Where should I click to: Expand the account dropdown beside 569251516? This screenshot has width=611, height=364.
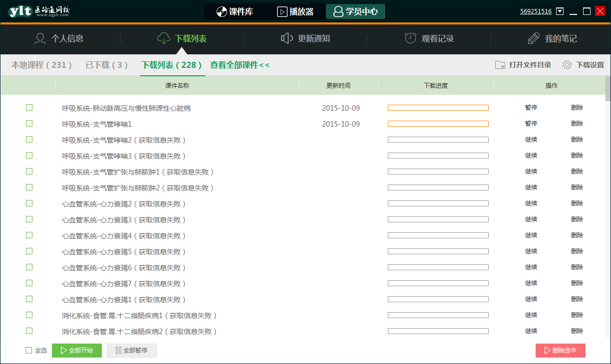tap(560, 11)
